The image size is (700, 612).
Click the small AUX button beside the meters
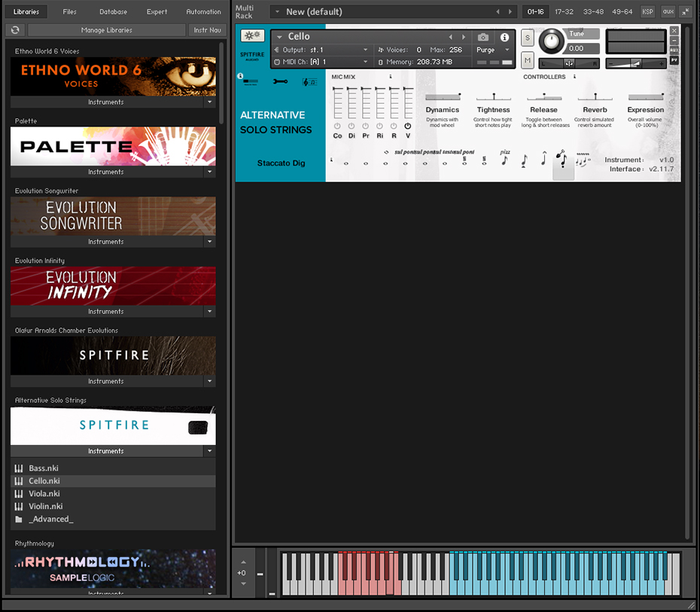pyautogui.click(x=674, y=50)
